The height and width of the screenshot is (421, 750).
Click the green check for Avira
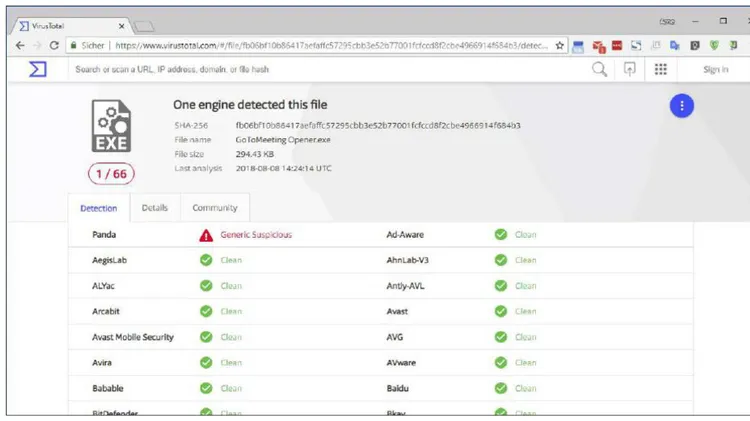click(206, 363)
